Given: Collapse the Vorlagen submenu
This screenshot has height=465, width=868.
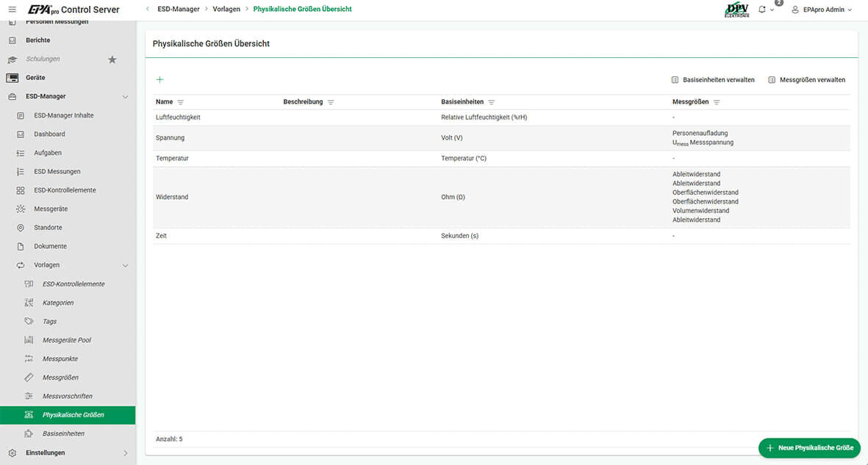Looking at the screenshot, I should [x=125, y=265].
